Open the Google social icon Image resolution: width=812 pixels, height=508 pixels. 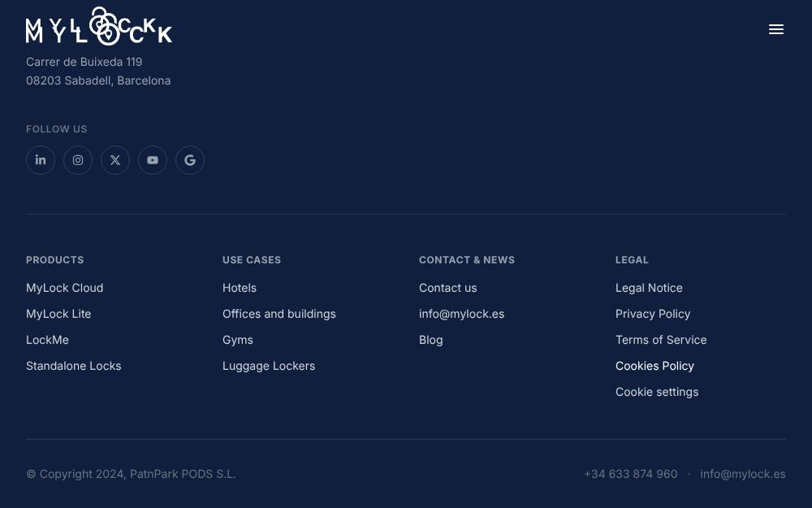click(x=190, y=160)
